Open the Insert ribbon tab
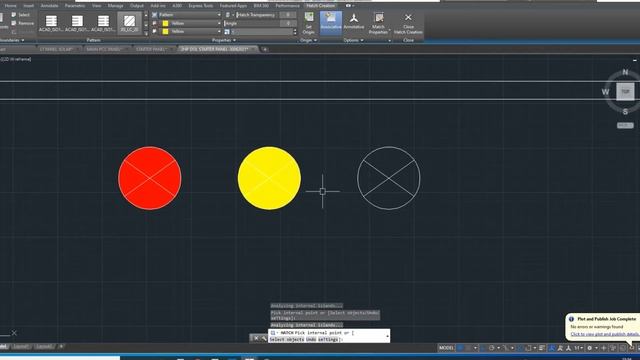Image resolution: width=640 pixels, height=360 pixels. pyautogui.click(x=29, y=6)
